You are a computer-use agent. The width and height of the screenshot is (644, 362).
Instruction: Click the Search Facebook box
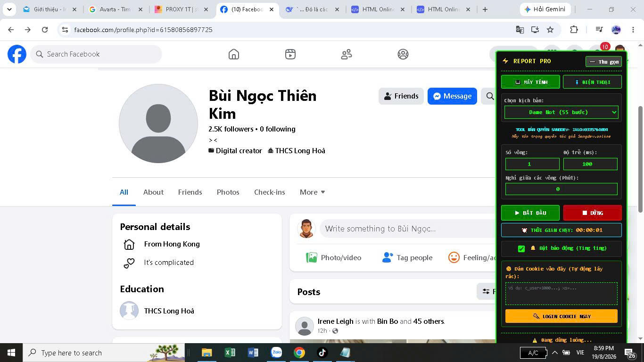click(96, 54)
